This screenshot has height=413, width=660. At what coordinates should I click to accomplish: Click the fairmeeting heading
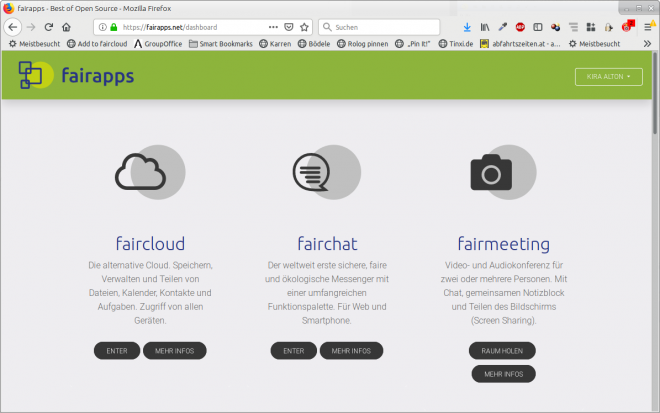503,244
